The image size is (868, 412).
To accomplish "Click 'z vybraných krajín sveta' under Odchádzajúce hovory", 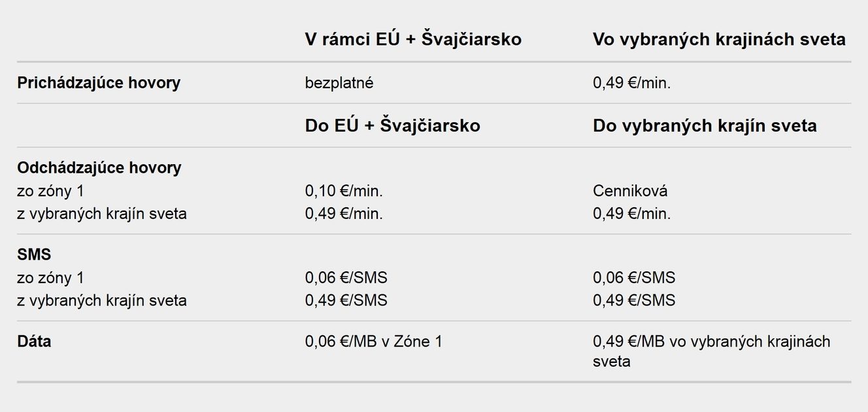I will coord(102,214).
